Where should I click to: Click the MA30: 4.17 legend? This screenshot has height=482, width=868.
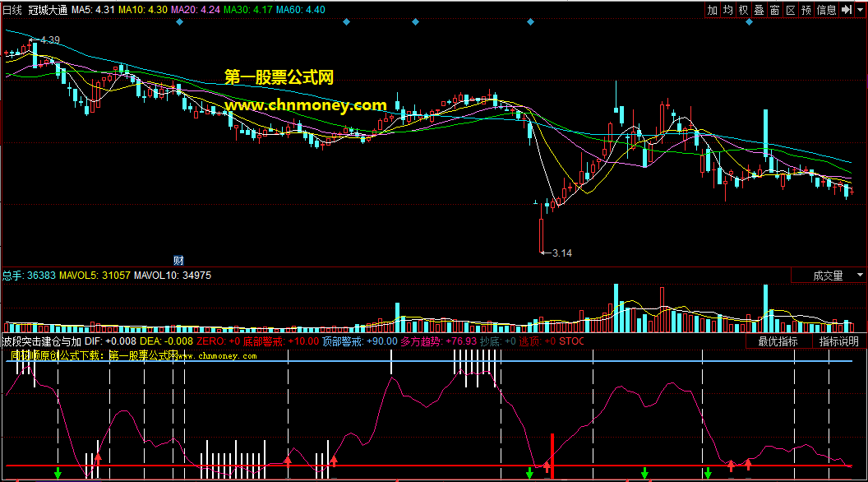point(248,10)
